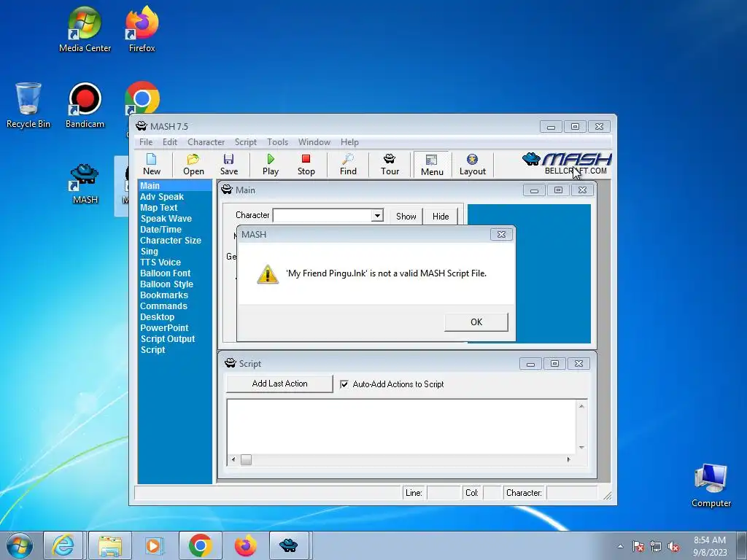Open Windows Media Player taskbar icon
Screen dimensions: 747x560
(x=155, y=545)
